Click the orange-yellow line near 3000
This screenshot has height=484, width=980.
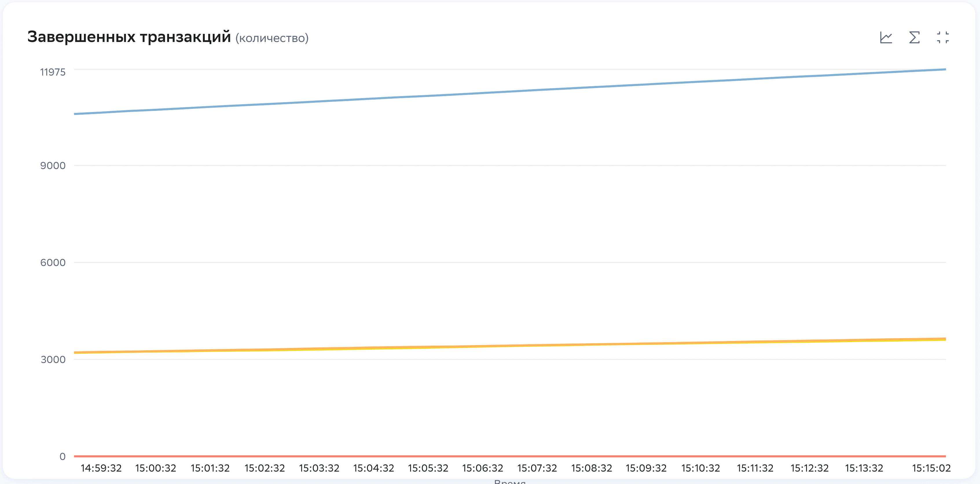(510, 346)
